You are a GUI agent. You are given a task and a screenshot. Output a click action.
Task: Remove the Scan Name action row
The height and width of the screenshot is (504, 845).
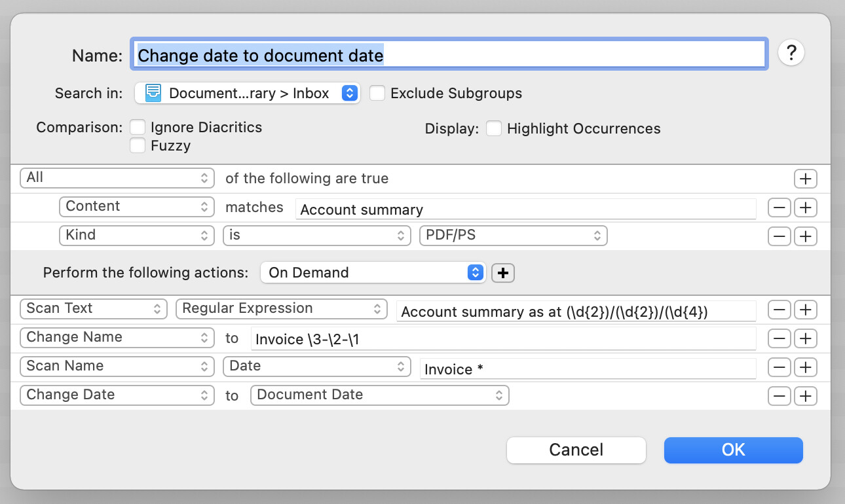point(779,367)
